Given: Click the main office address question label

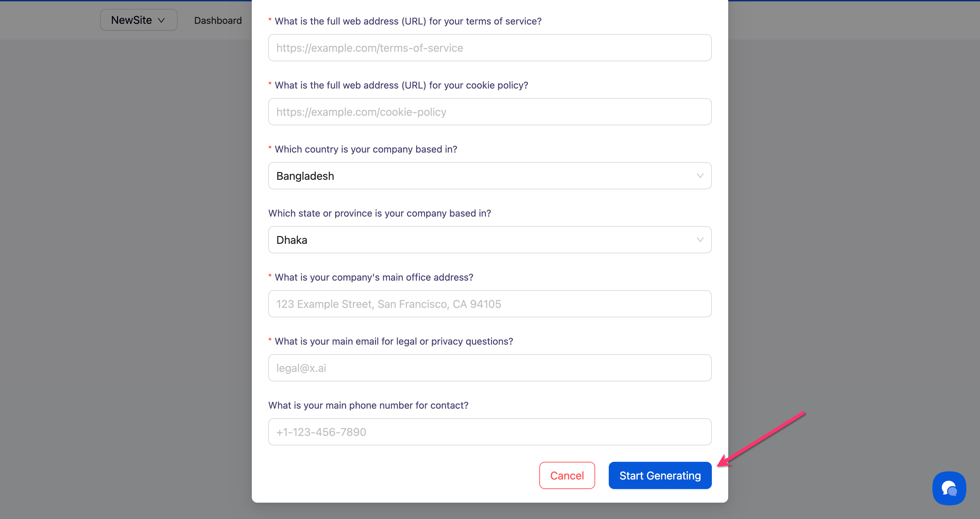Looking at the screenshot, I should click(374, 277).
